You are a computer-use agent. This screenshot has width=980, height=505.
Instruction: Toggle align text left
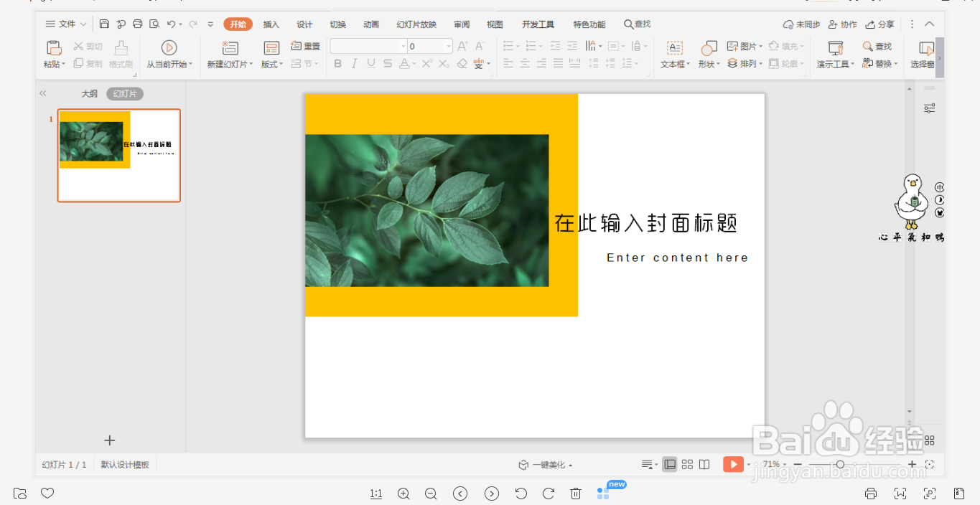tap(508, 64)
